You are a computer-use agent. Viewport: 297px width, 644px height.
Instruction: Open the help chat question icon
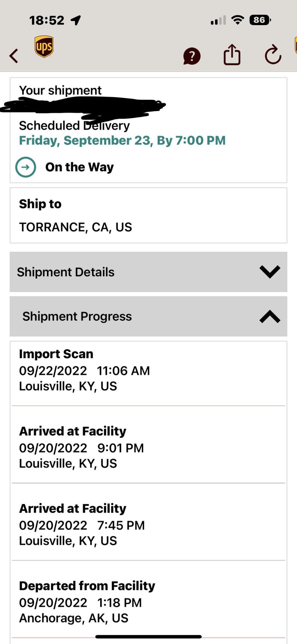pyautogui.click(x=192, y=56)
